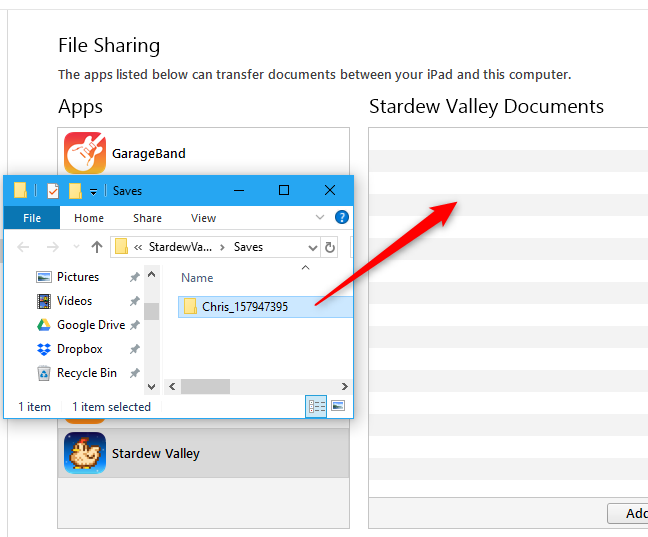Open the address bar path overflow chevron
Image resolution: width=648 pixels, height=537 pixels.
(138, 247)
